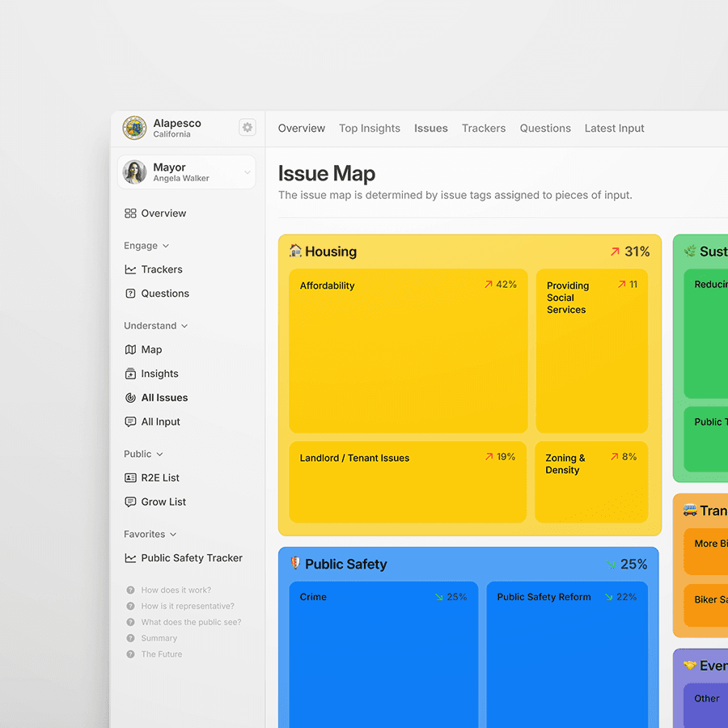
Task: Click the Transportation bus icon
Action: (690, 510)
